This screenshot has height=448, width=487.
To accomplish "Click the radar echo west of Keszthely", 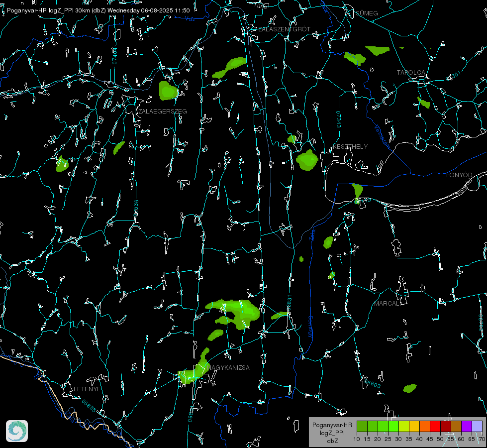I will tap(307, 160).
